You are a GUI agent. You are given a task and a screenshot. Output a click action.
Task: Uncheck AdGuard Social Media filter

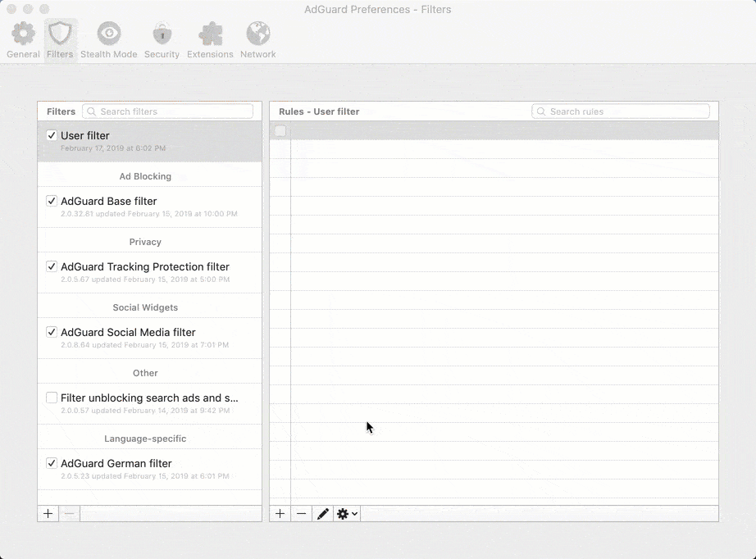(52, 332)
